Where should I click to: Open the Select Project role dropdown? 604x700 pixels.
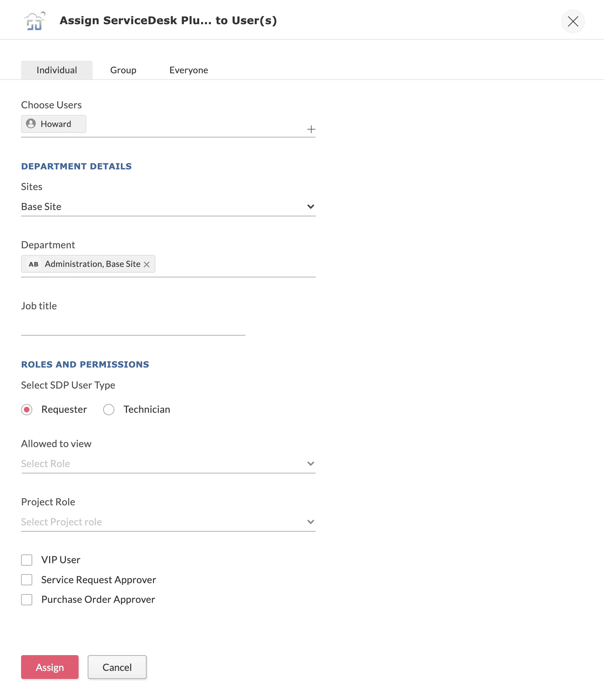168,522
